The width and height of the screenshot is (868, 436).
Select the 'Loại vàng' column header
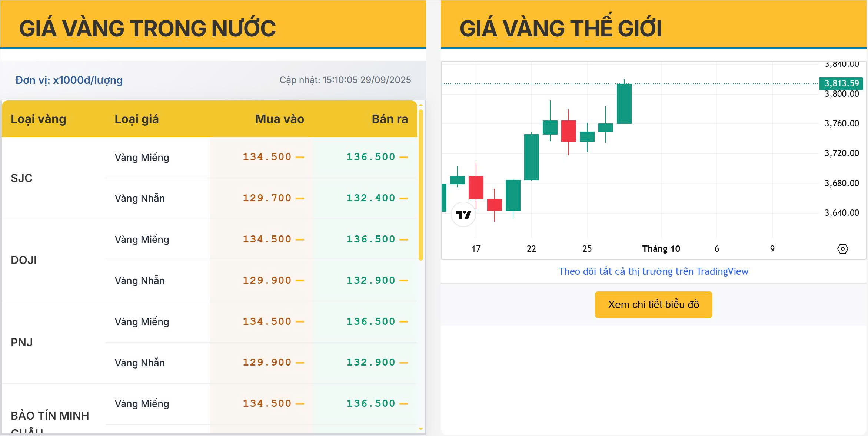click(x=39, y=119)
